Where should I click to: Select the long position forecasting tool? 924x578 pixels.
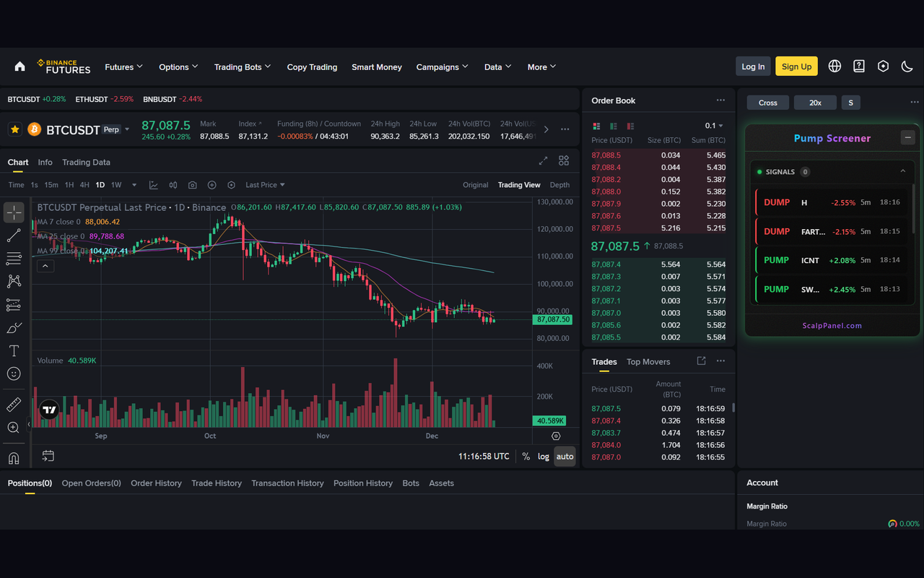click(x=14, y=305)
